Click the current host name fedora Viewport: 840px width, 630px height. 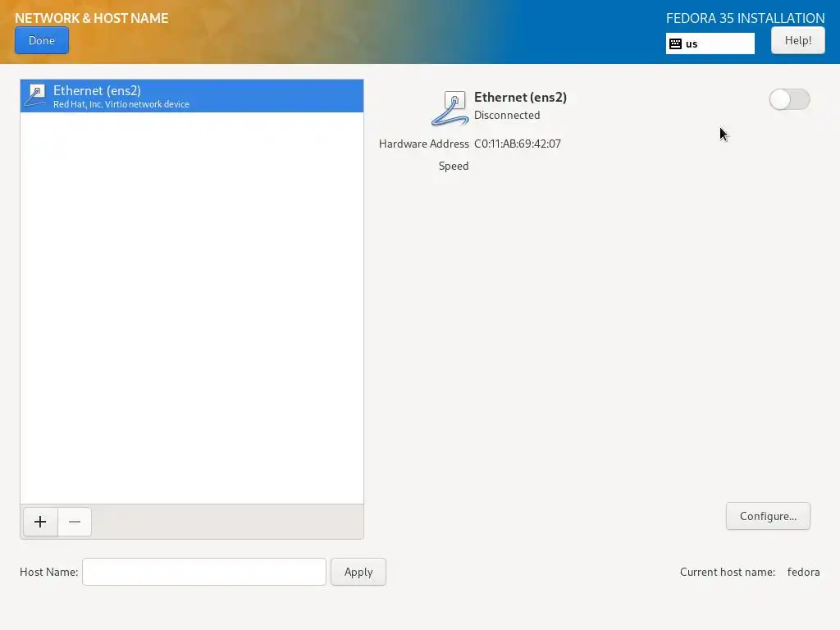coord(803,572)
